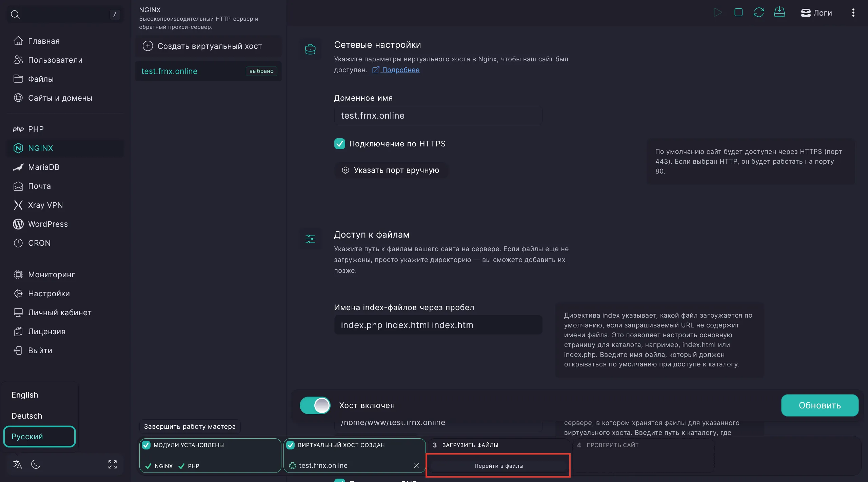
Task: Open Файлы in sidebar
Action: coord(66,79)
